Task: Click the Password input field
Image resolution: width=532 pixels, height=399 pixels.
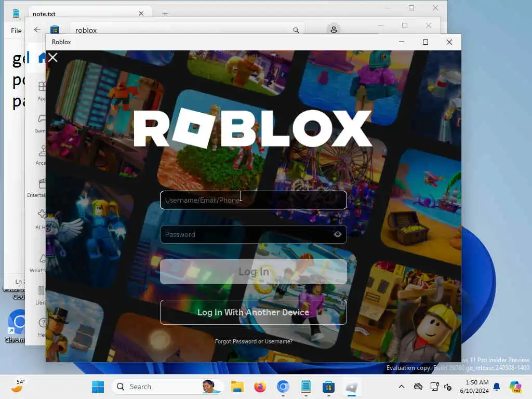Action: [253, 234]
